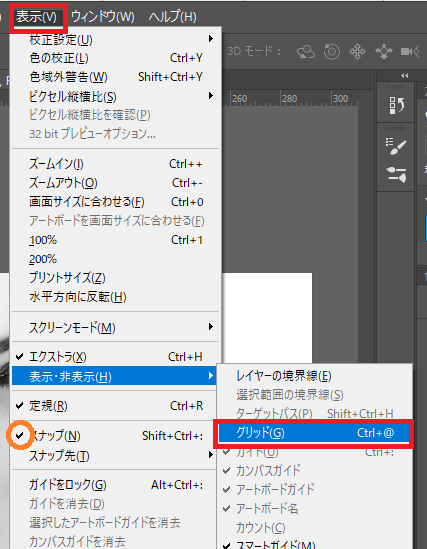
Task: Open the History panel icon
Action: click(x=397, y=105)
